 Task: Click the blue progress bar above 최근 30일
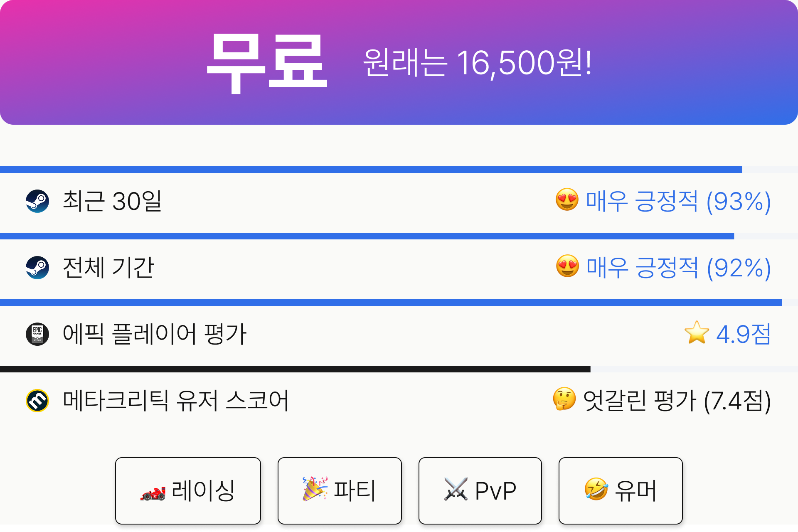(x=371, y=170)
